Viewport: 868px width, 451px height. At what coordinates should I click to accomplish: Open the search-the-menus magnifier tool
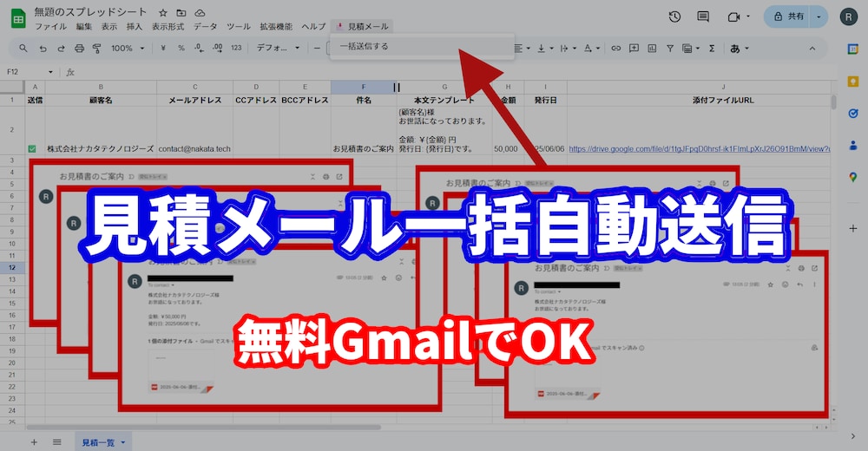tap(23, 49)
